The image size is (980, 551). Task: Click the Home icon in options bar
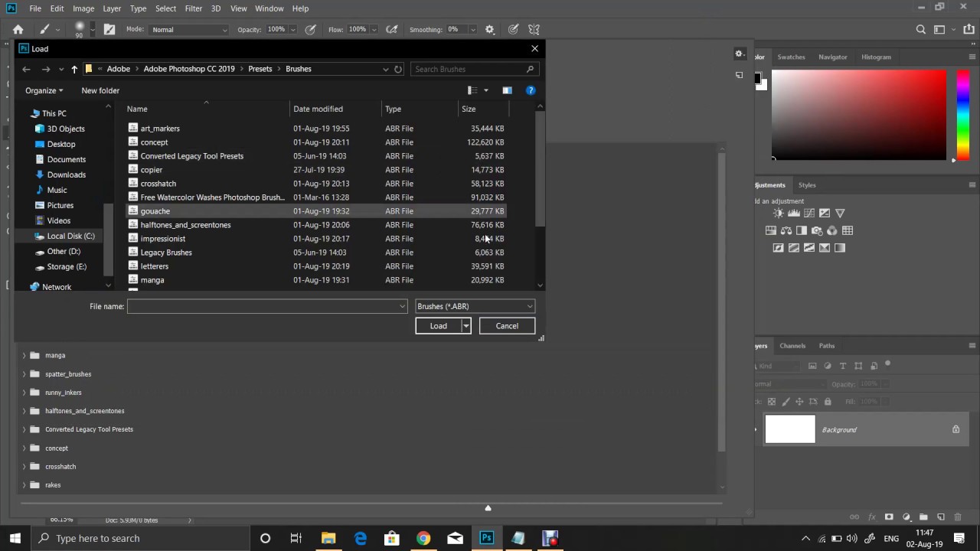click(18, 30)
